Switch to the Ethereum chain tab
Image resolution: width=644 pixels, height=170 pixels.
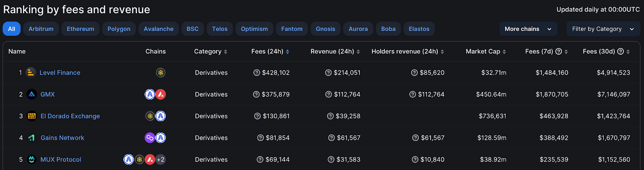[80, 29]
